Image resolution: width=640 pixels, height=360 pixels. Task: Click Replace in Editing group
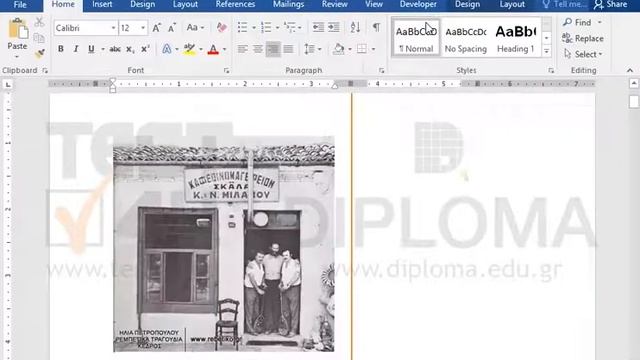coord(583,38)
